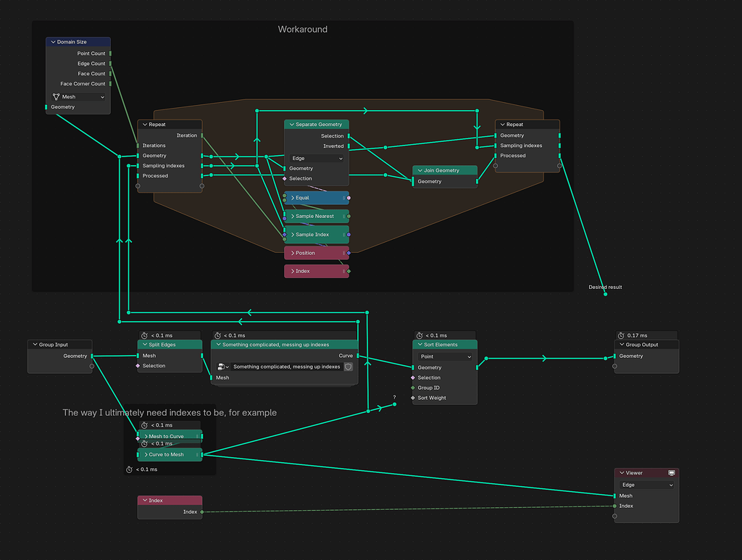Viewport: 742px width, 560px height.
Task: Collapse the left Repeat input node
Action: [145, 125]
